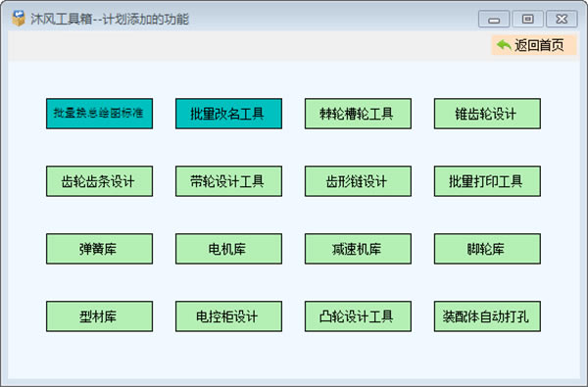Select 减速机库
588x387 pixels.
point(358,249)
